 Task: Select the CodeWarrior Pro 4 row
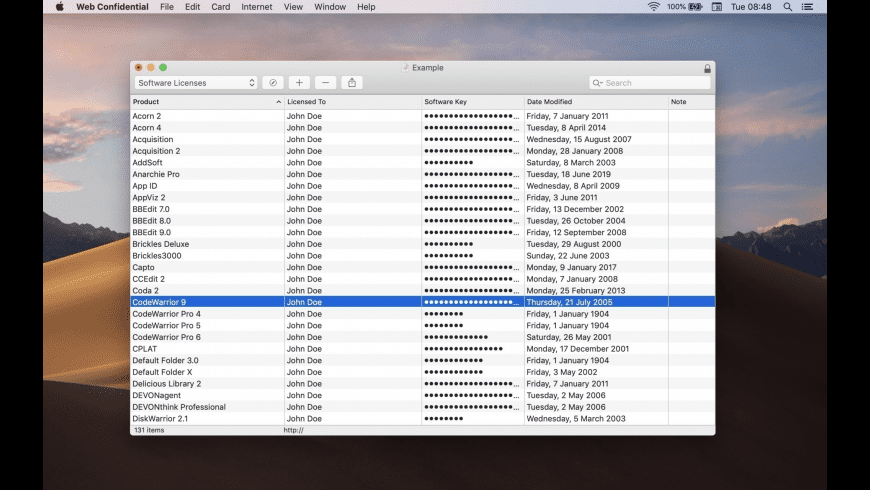[423, 314]
